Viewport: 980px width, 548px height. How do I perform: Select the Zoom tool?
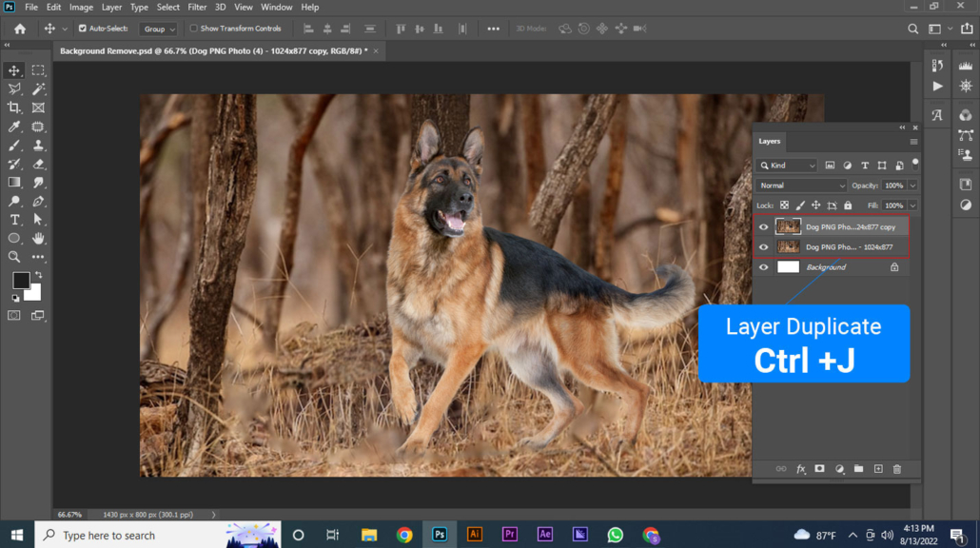(x=14, y=257)
